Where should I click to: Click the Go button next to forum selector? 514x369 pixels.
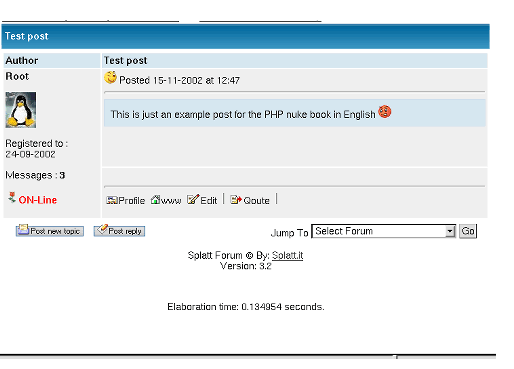coord(468,231)
